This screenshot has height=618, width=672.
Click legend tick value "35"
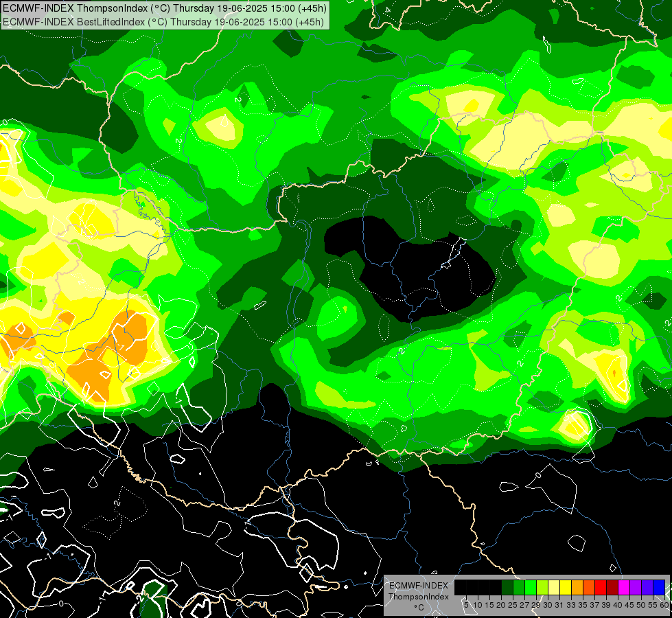pyautogui.click(x=583, y=605)
